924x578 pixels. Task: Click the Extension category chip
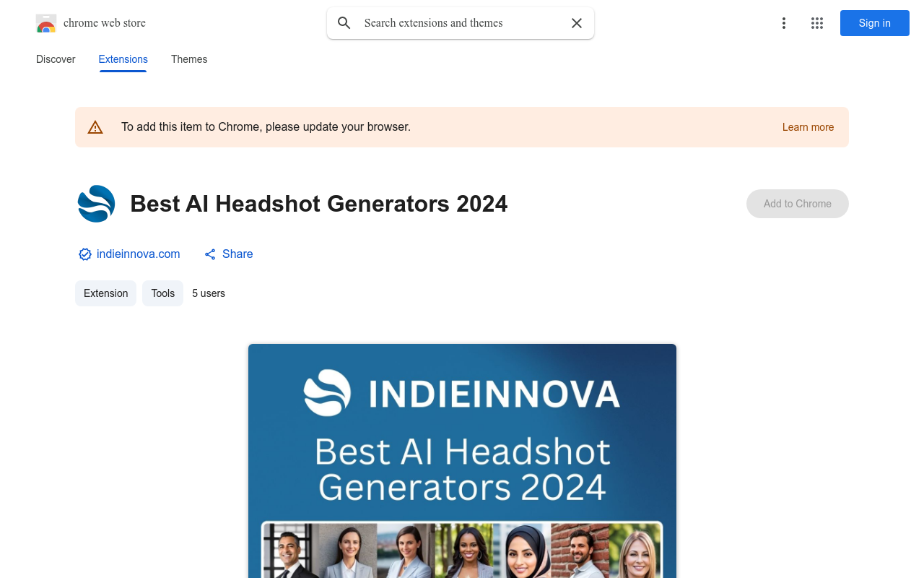(105, 293)
